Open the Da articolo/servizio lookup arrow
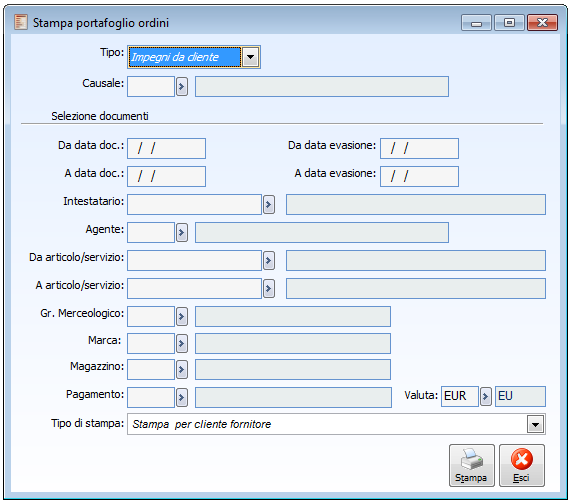The image size is (571, 500). (269, 260)
